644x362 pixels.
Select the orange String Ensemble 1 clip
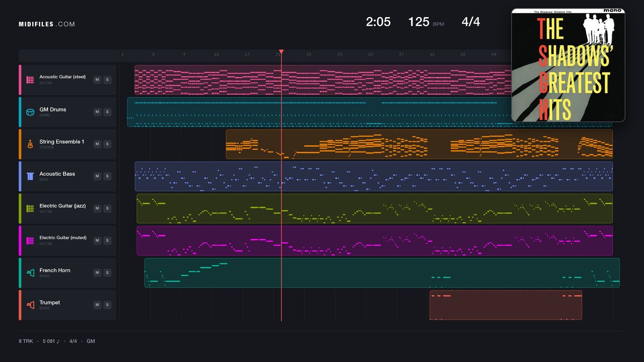coord(419,144)
